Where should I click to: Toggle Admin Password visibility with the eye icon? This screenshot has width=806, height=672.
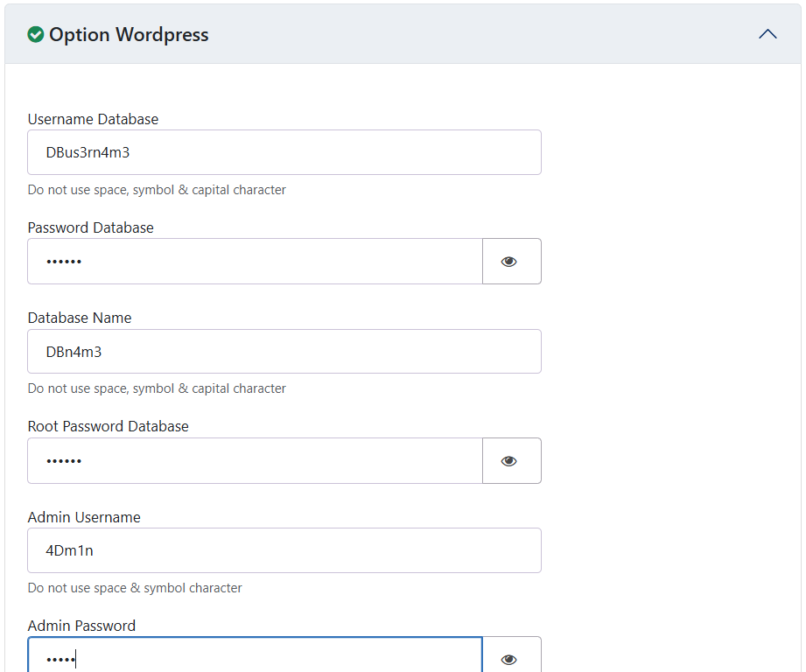pyautogui.click(x=509, y=659)
